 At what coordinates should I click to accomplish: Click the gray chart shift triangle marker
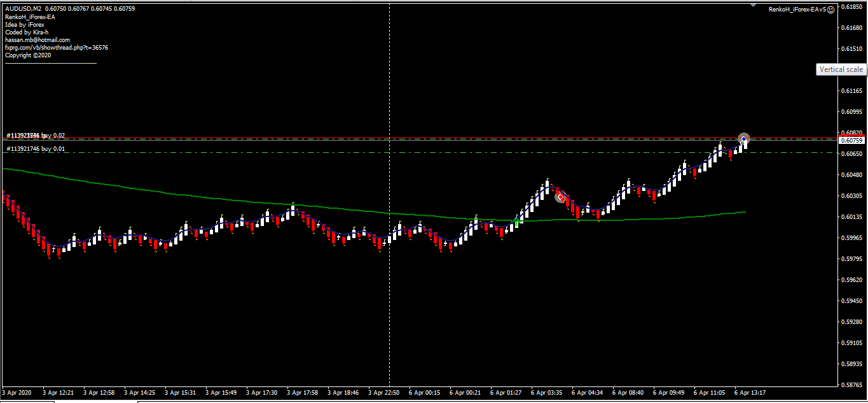click(x=754, y=5)
